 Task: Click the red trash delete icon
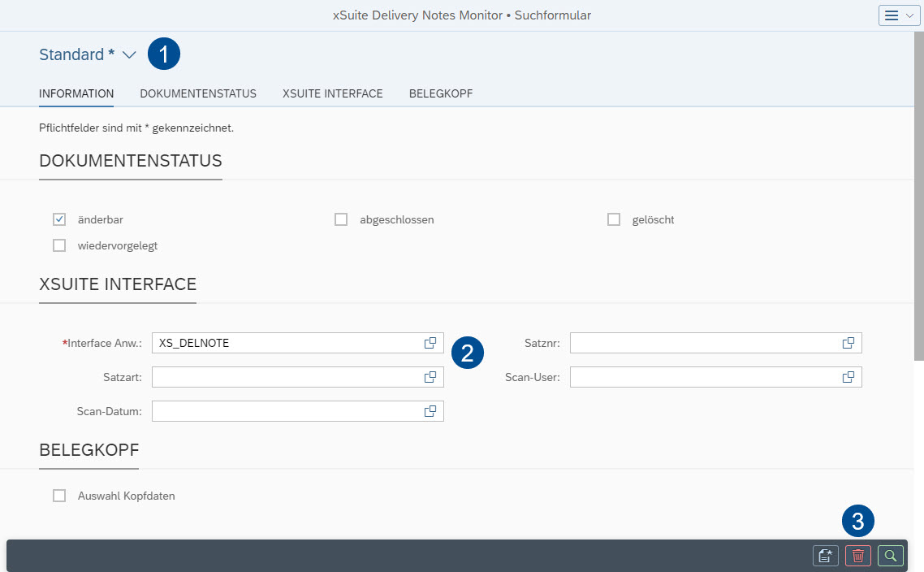coord(858,556)
